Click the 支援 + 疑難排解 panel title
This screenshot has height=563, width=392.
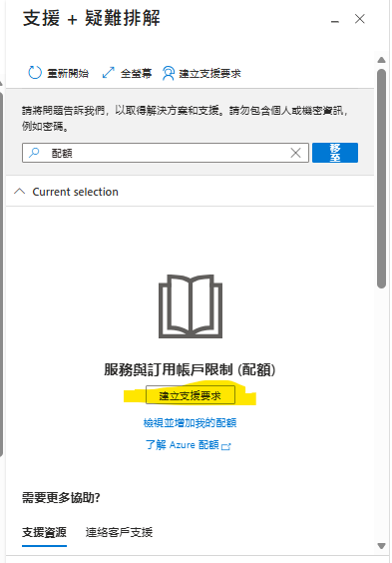92,18
